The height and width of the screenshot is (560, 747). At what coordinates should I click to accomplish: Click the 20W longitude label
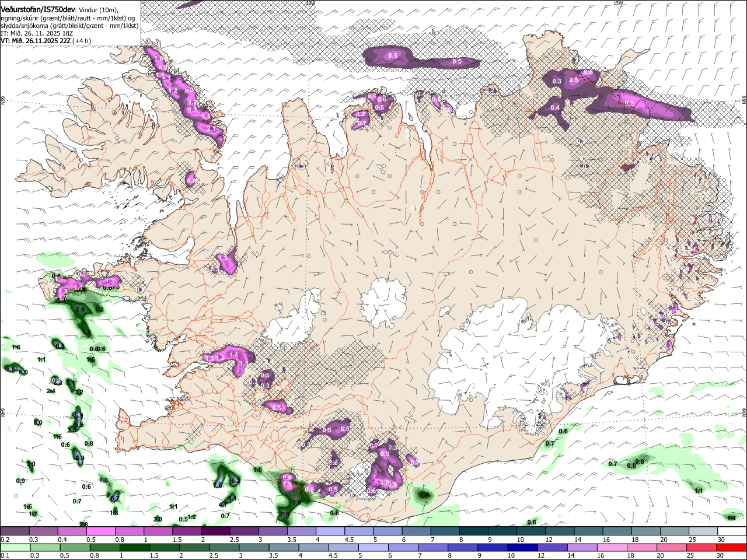pos(310,3)
